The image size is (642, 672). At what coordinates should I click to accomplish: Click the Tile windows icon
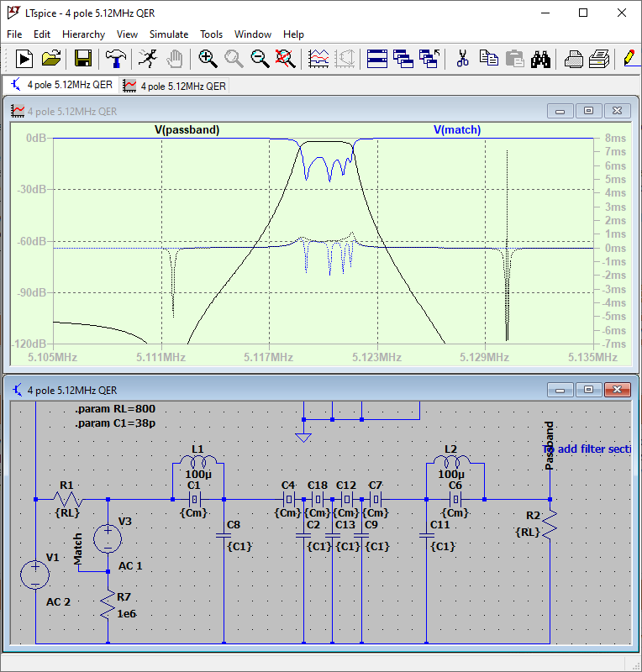coord(377,58)
